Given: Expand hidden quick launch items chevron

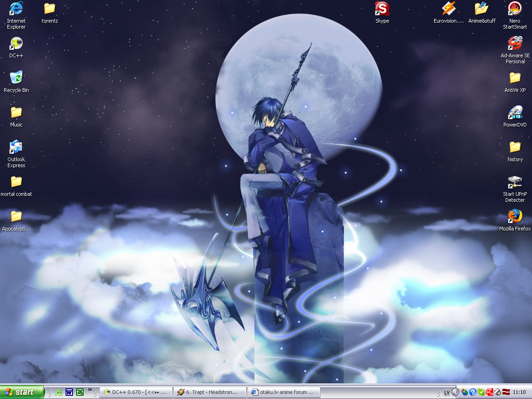Looking at the screenshot, I should pos(90,389).
